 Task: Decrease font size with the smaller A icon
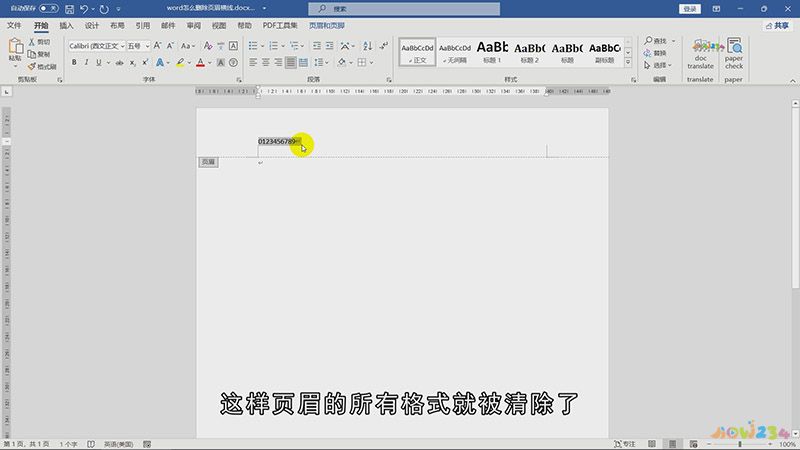[x=170, y=46]
